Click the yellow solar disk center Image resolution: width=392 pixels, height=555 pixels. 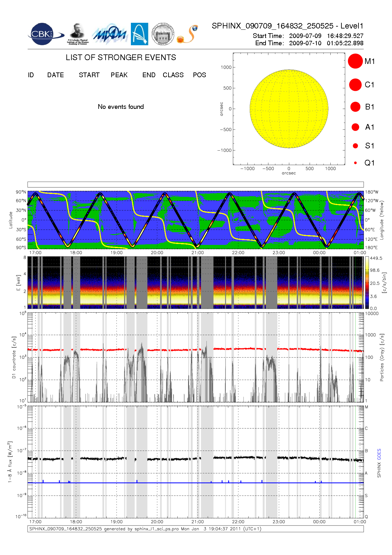[289, 109]
